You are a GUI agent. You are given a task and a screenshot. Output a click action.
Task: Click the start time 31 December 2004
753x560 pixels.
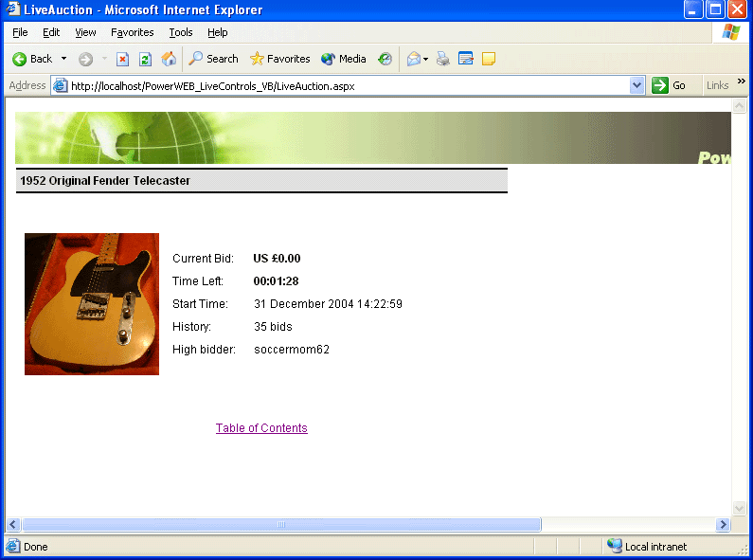click(x=328, y=304)
